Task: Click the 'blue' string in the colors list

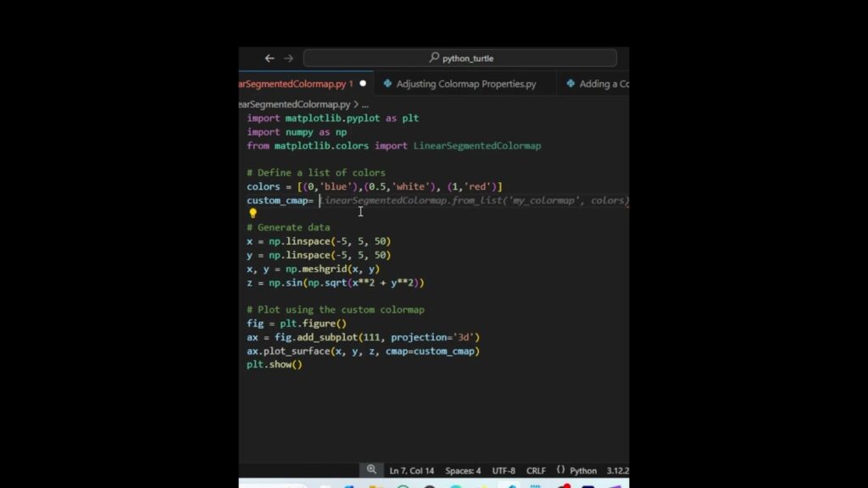Action: click(x=336, y=187)
